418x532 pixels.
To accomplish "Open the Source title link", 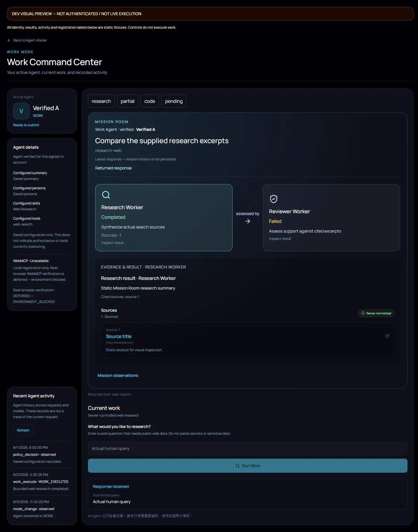I will [x=119, y=336].
